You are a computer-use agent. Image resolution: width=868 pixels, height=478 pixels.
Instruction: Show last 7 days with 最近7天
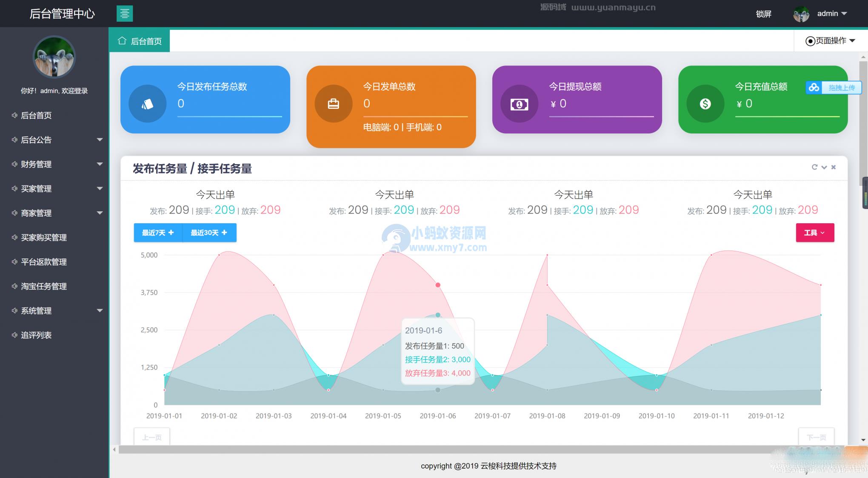tap(158, 233)
